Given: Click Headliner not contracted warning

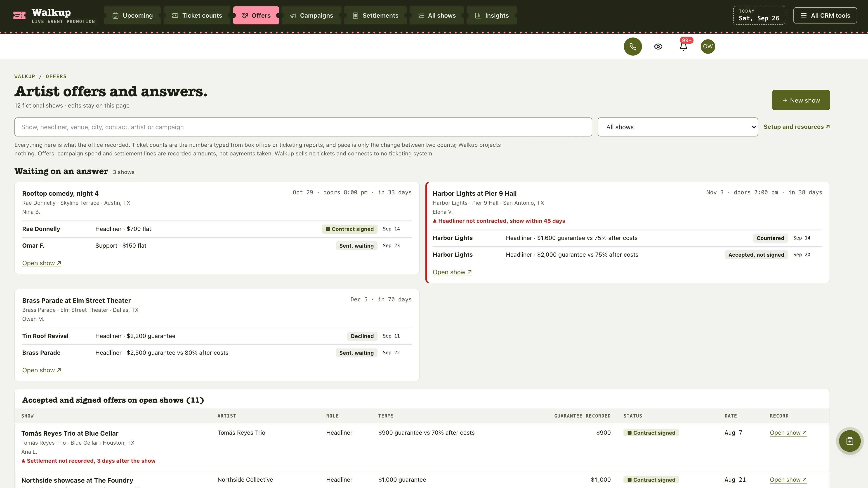Looking at the screenshot, I should pos(499,221).
